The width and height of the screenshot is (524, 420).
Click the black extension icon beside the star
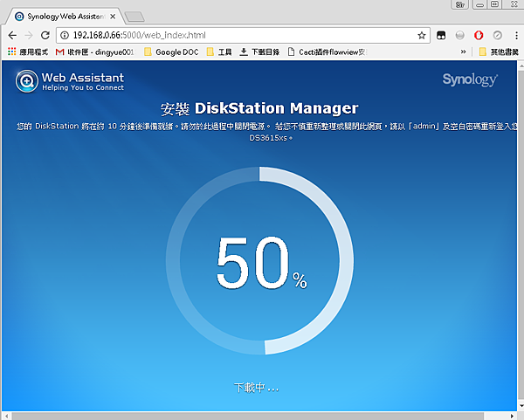[441, 36]
